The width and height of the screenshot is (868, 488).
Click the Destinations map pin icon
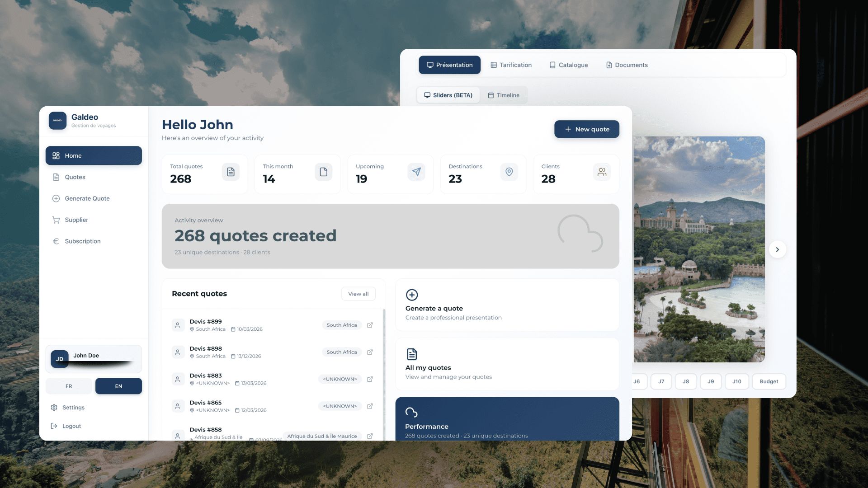click(509, 172)
